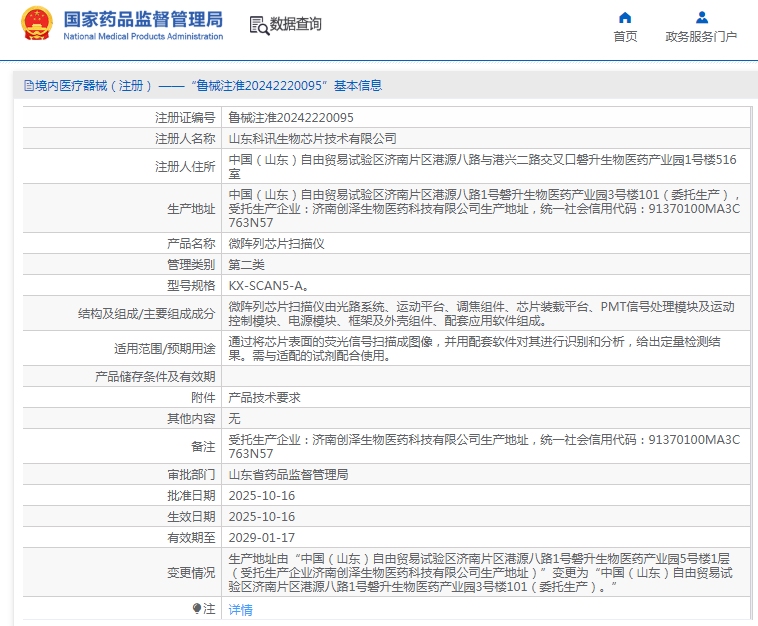Click the model spec KX-SCAN5-A value
758x626 pixels.
[x=268, y=286]
